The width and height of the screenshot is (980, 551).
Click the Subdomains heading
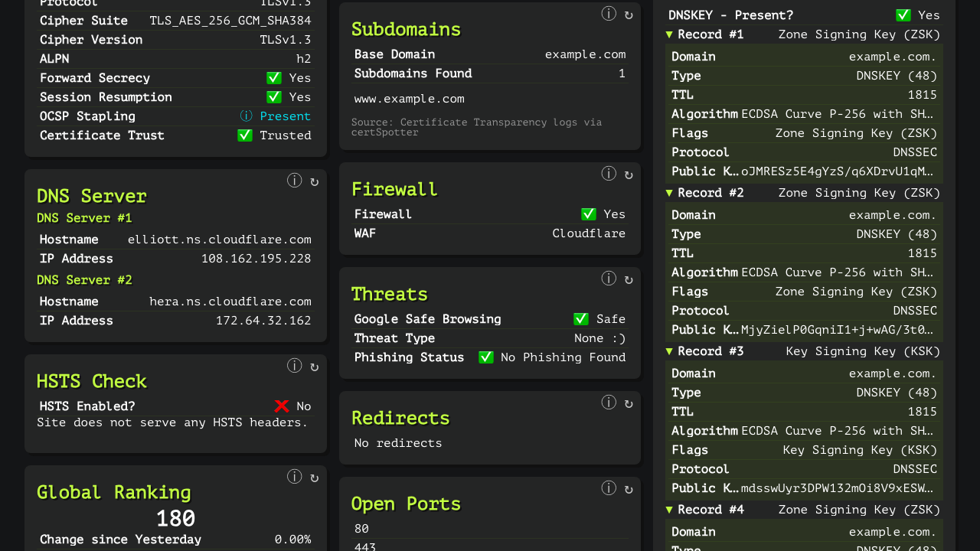tap(407, 29)
